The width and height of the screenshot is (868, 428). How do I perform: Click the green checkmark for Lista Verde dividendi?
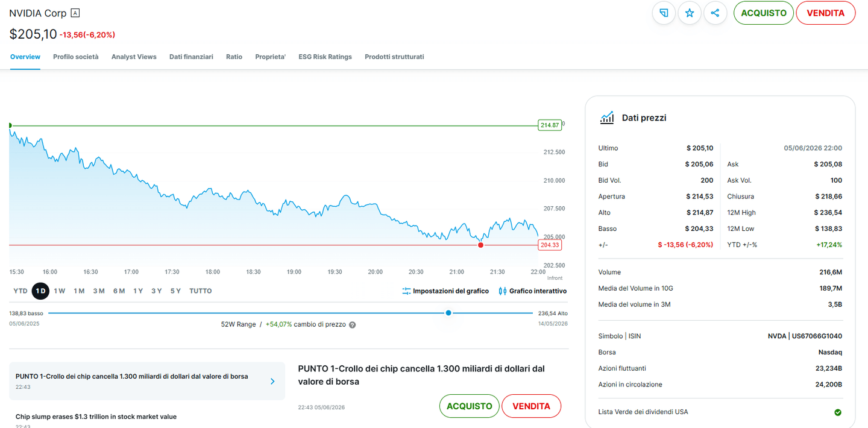coord(838,412)
